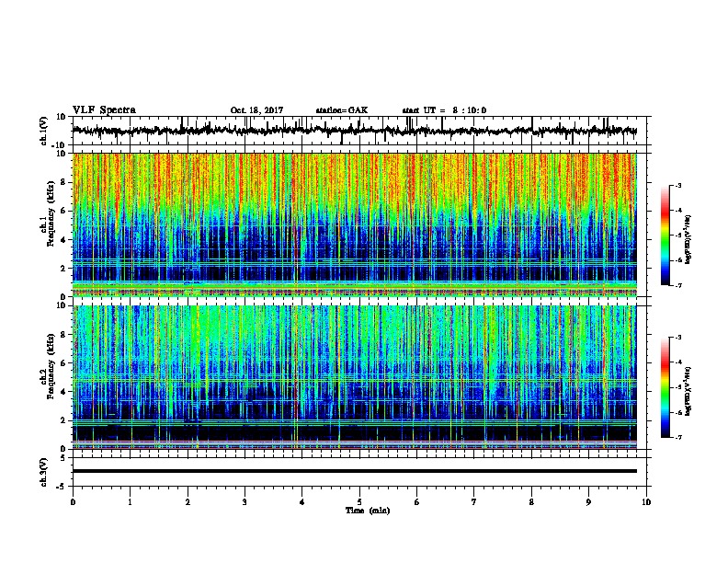Click the "station=GAK" header label

pos(342,110)
